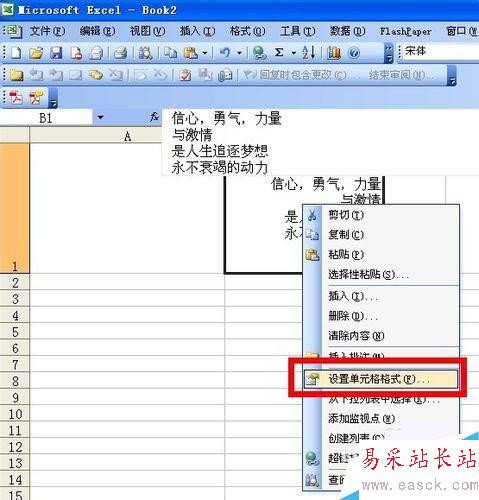The image size is (479, 500).
Task: Open the FlashPaper menu
Action: pos(406,31)
